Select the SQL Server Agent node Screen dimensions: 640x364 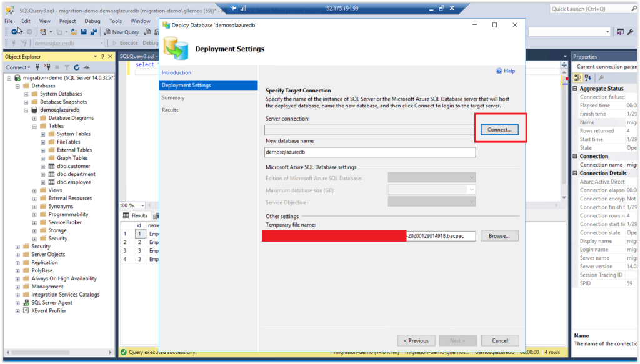click(x=52, y=302)
